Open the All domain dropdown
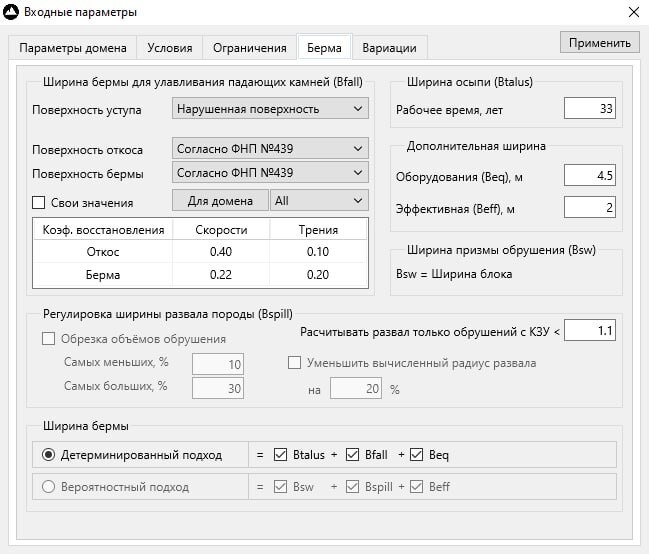 [x=319, y=201]
